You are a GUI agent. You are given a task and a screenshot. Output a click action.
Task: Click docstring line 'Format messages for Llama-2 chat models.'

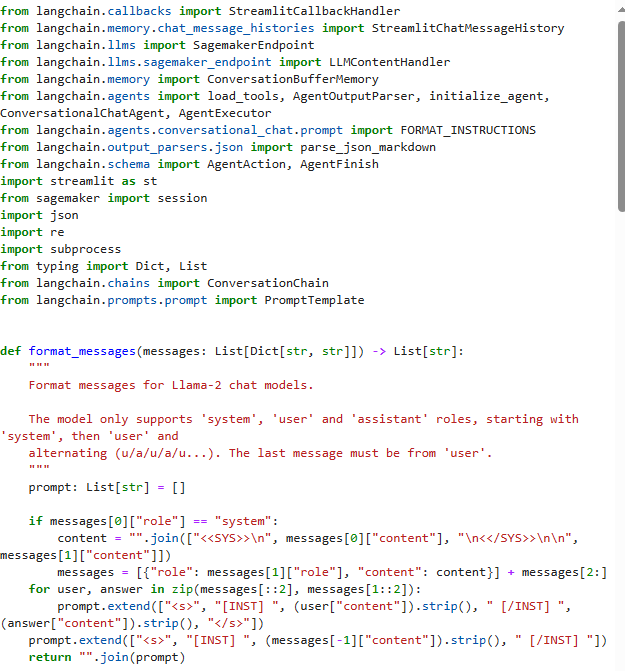pyautogui.click(x=171, y=386)
